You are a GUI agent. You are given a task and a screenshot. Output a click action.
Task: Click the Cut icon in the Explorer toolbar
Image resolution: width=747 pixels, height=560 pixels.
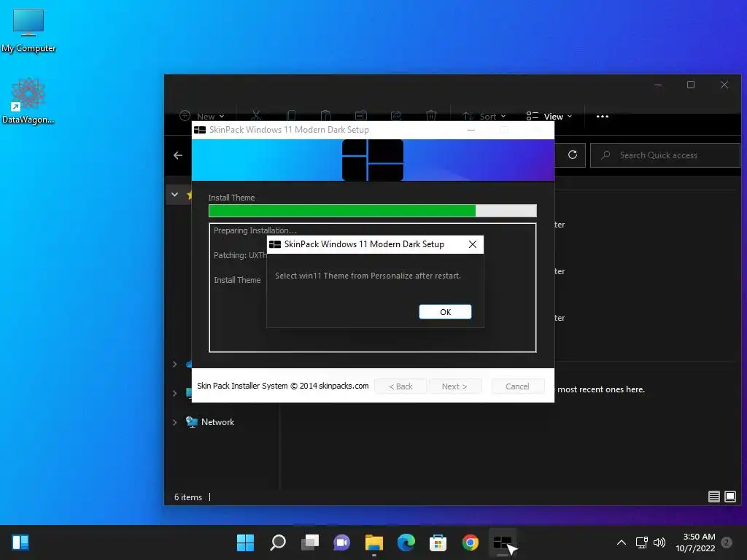[256, 116]
